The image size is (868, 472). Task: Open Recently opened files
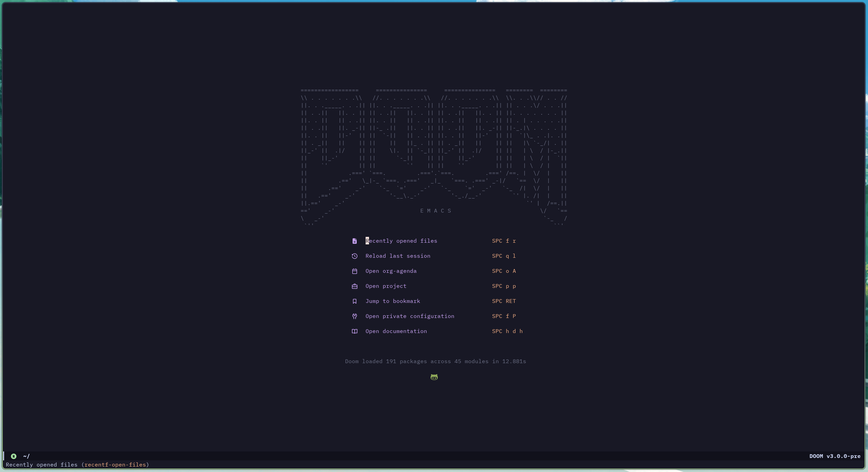pyautogui.click(x=401, y=241)
